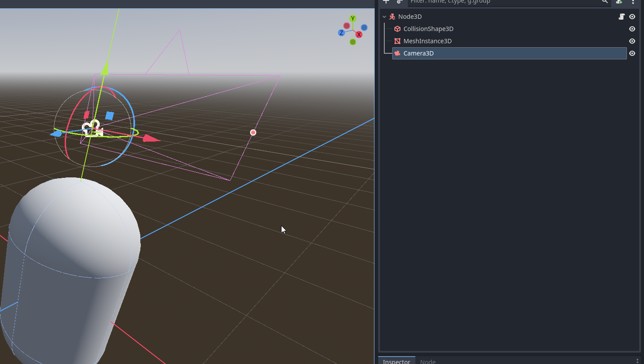Toggle visibility of Camera3D

(632, 53)
